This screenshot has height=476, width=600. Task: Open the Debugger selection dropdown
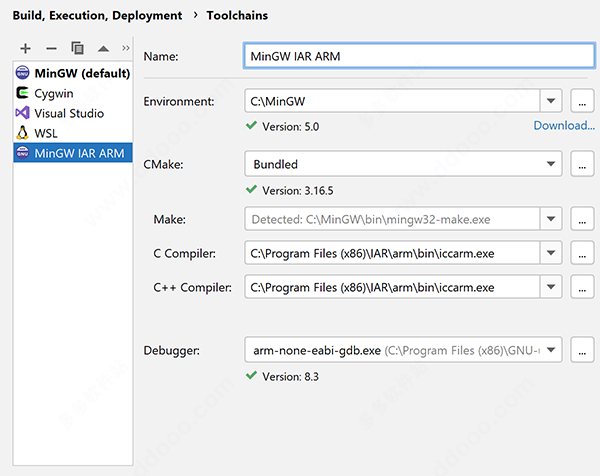[551, 350]
